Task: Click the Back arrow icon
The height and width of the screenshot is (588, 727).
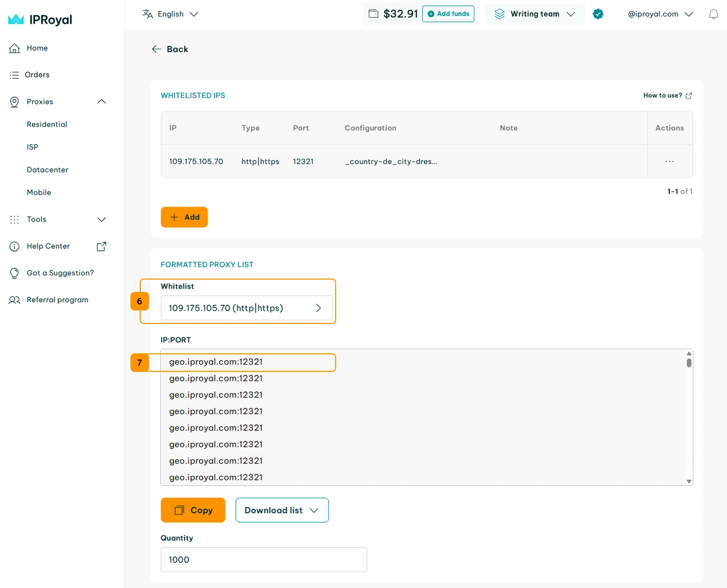Action: click(x=156, y=49)
